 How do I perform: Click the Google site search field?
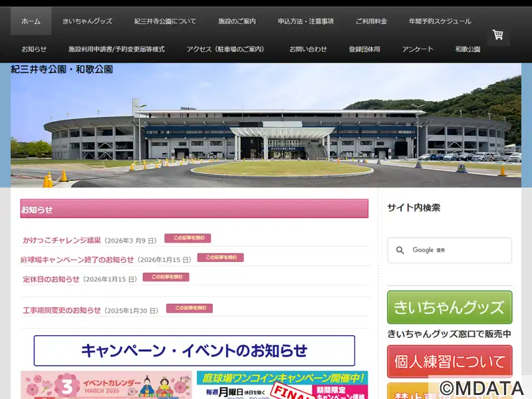[459, 251]
